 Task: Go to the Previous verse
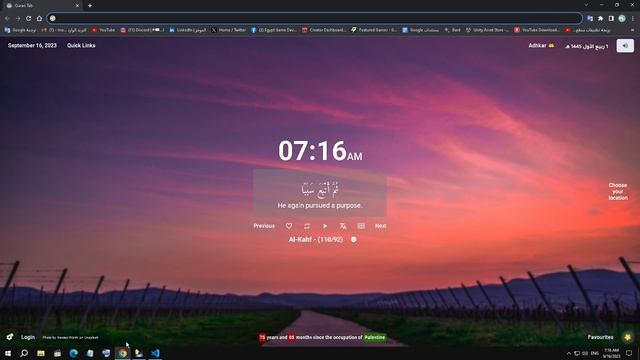[264, 226]
